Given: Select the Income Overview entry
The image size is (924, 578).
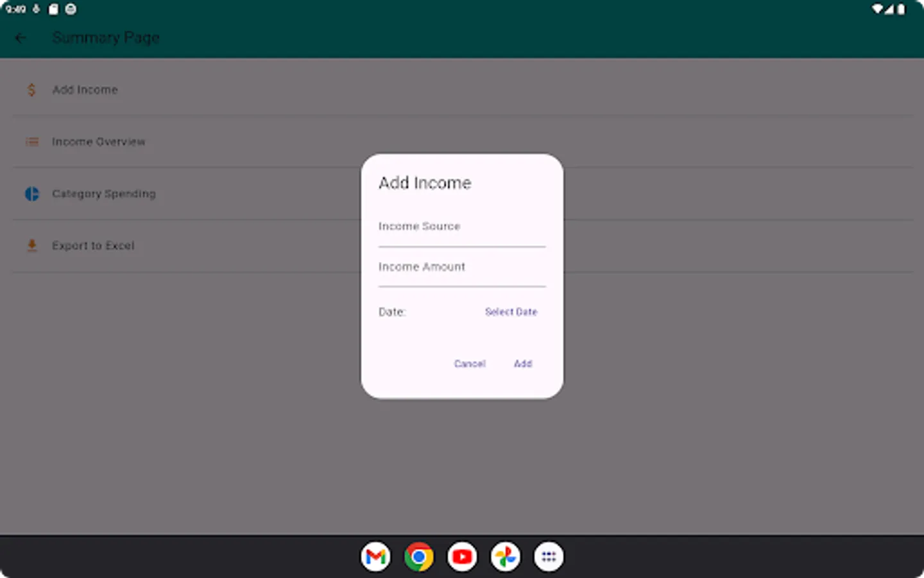Looking at the screenshot, I should pyautogui.click(x=98, y=141).
